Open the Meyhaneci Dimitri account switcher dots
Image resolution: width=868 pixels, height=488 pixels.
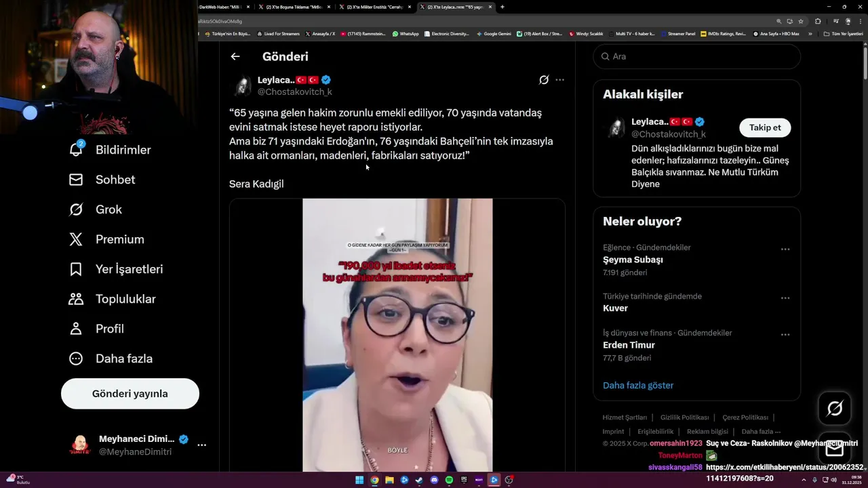201,445
